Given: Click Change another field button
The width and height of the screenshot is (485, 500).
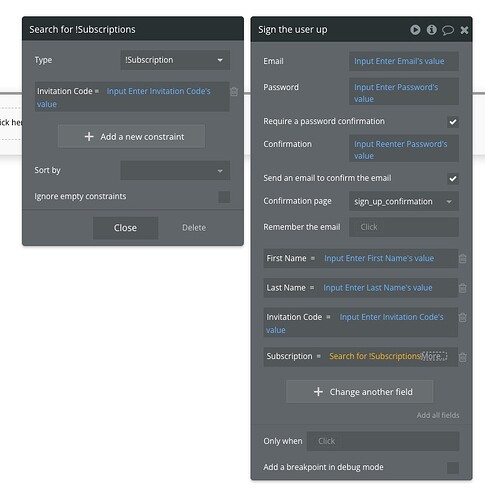Looking at the screenshot, I should tap(360, 391).
